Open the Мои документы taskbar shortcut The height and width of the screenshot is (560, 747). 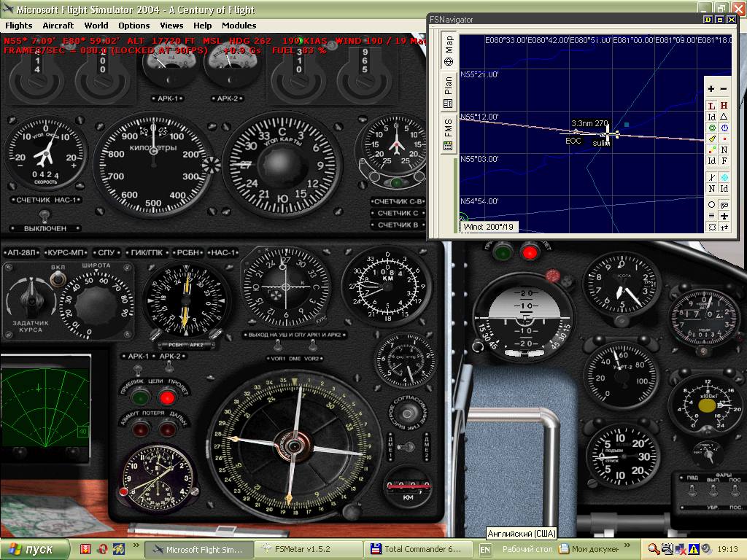[x=589, y=549]
